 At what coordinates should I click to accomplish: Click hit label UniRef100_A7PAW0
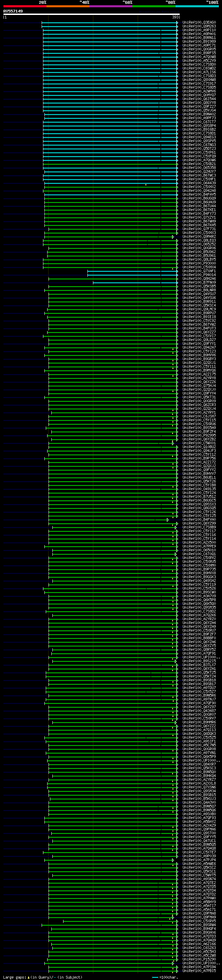(199, 898)
